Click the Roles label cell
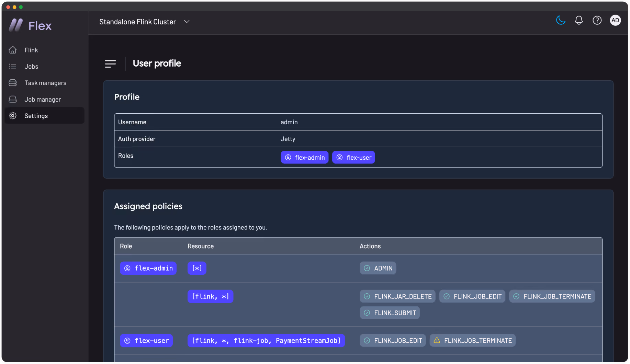 [x=126, y=156]
